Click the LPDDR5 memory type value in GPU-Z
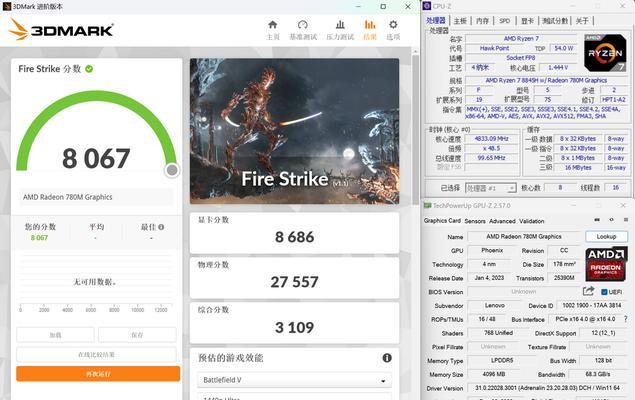This screenshot has height=400, width=635. tap(502, 360)
